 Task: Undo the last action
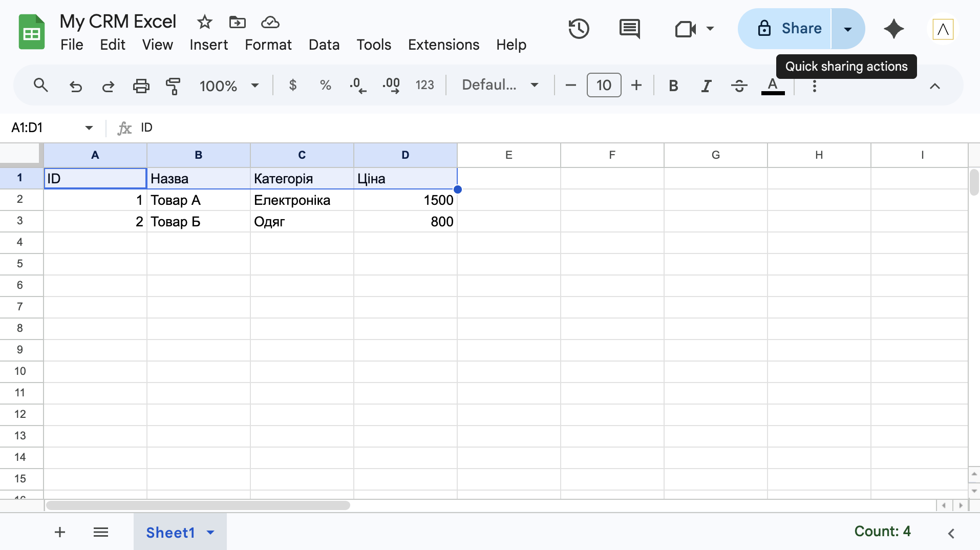pos(75,86)
